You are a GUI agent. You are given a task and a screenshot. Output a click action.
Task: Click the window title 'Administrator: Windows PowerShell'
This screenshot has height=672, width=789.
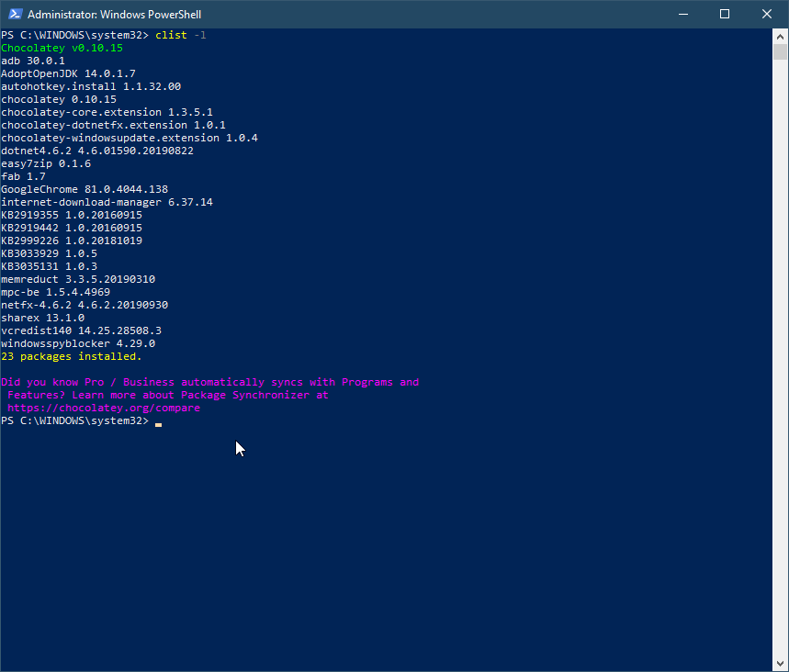[114, 15]
